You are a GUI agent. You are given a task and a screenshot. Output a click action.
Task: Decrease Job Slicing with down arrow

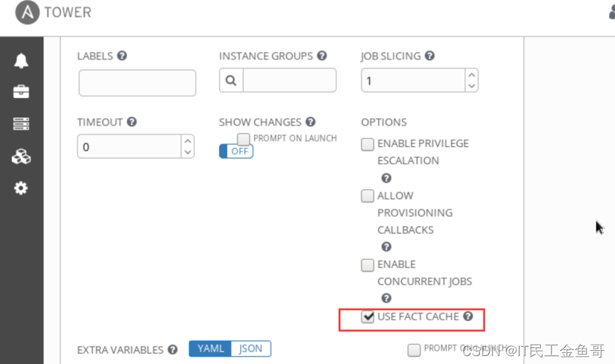tap(472, 86)
